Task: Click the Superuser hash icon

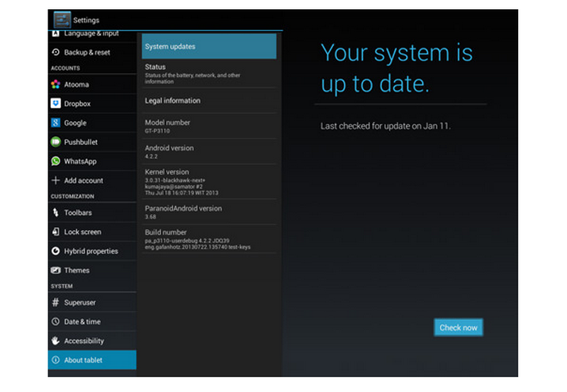Action: coord(56,302)
